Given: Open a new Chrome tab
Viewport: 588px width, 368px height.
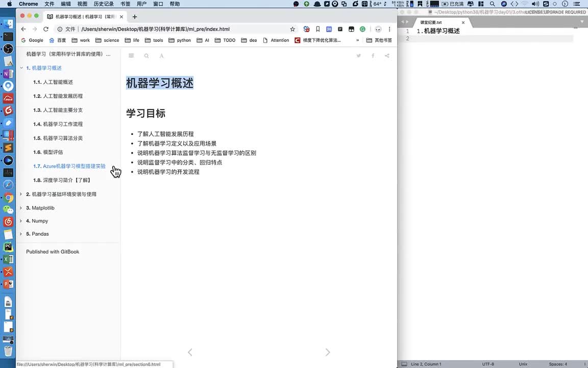Looking at the screenshot, I should coord(135,16).
